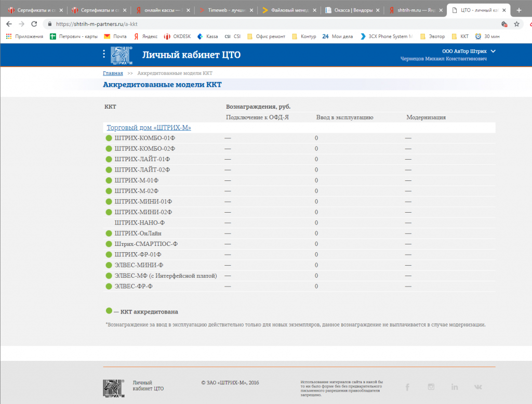Close the 'Файловый менед' tab
The height and width of the screenshot is (404, 532).
click(x=314, y=10)
